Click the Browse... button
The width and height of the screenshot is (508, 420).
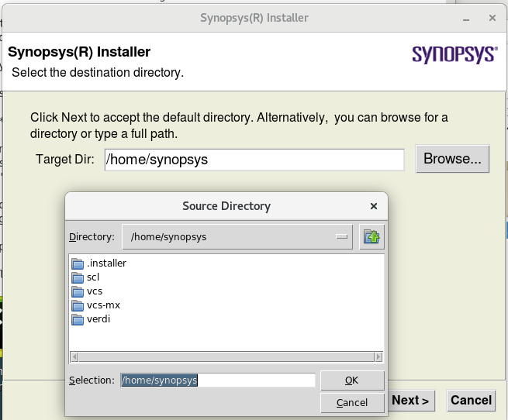(452, 159)
